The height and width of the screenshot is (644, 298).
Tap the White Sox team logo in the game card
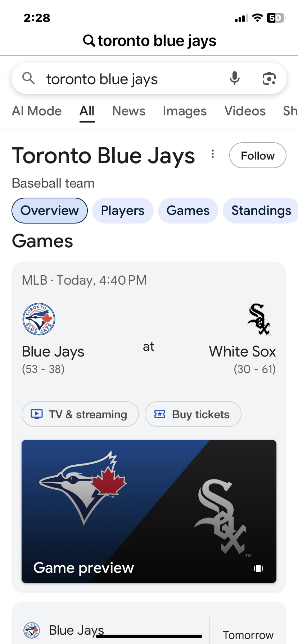259,319
